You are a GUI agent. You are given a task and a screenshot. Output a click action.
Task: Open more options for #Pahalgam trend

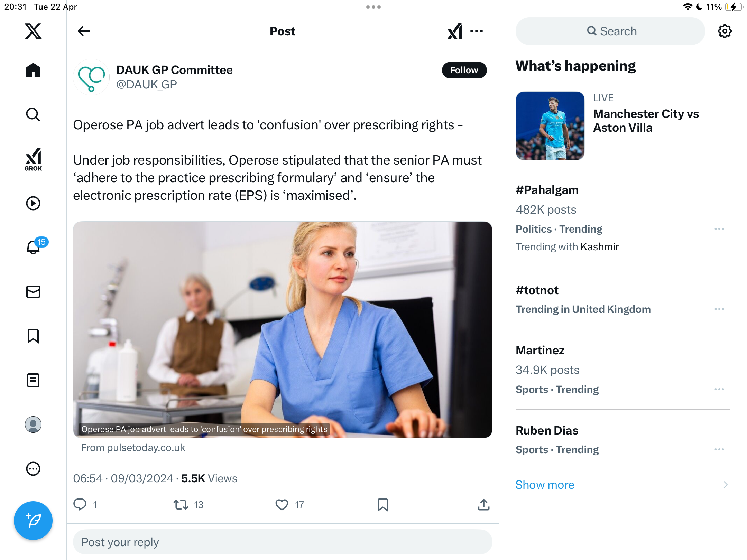(719, 229)
